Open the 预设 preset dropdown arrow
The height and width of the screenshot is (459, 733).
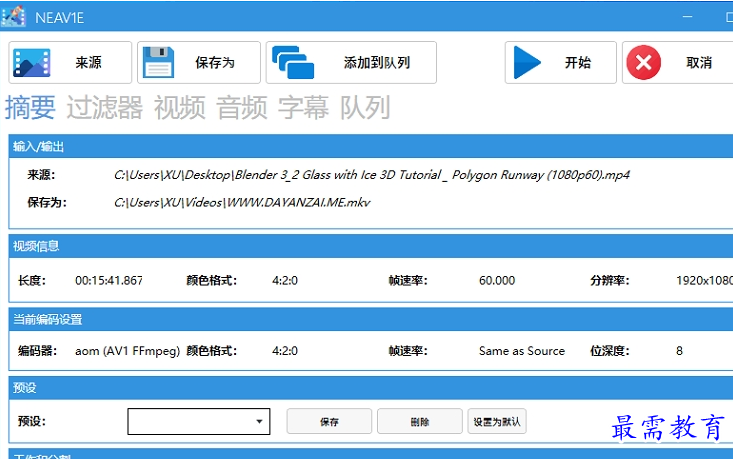point(259,422)
